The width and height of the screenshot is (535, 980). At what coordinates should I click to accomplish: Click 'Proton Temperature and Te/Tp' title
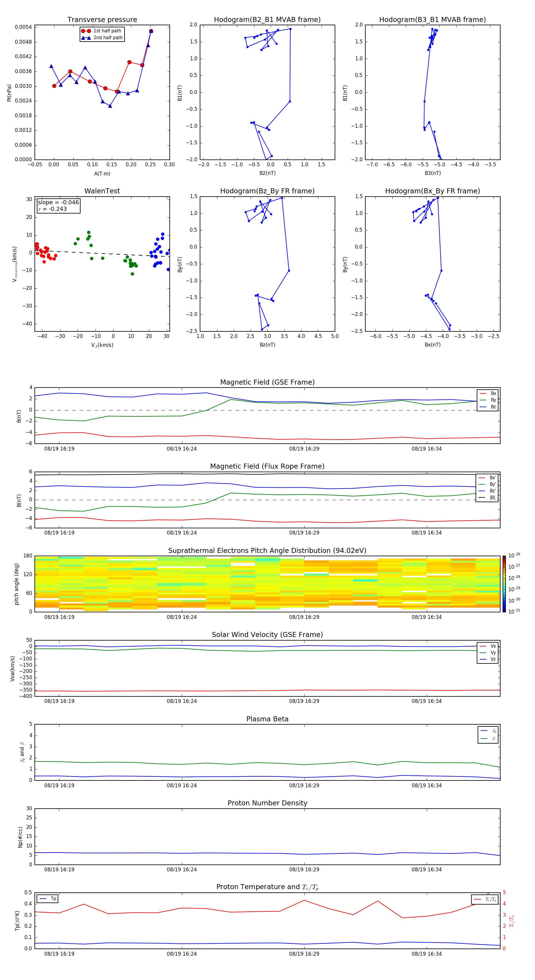267,887
